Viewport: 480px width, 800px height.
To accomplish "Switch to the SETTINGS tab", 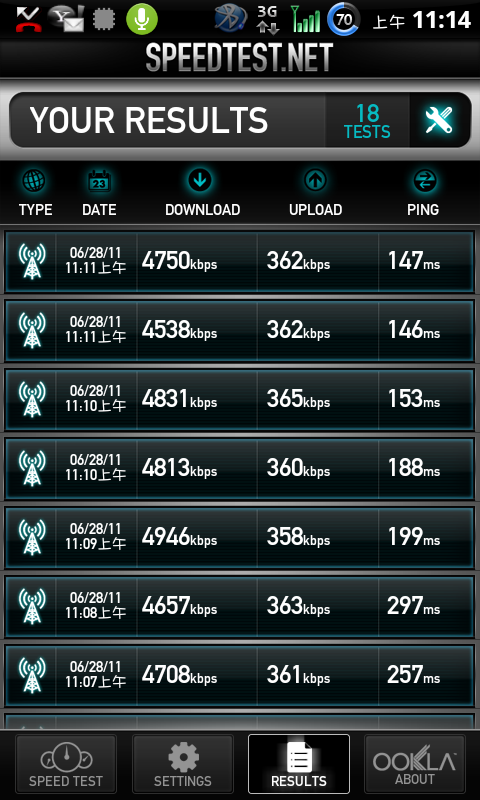I will pyautogui.click(x=183, y=764).
